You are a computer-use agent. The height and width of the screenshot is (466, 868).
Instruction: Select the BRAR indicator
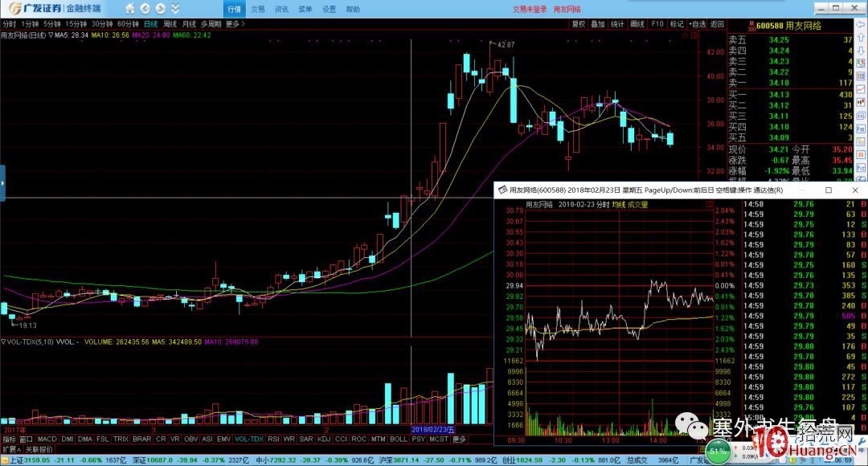[141, 439]
